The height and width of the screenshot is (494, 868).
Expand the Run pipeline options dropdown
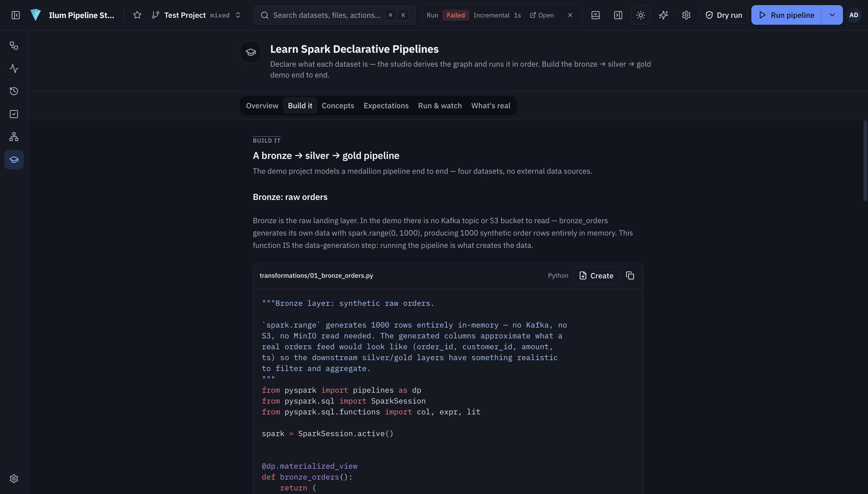[832, 15]
